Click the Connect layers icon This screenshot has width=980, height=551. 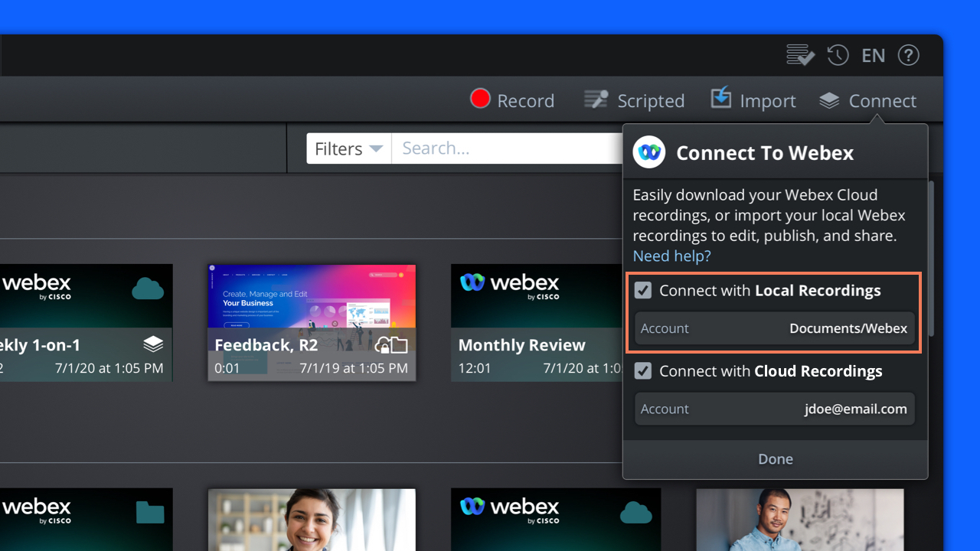pyautogui.click(x=829, y=100)
